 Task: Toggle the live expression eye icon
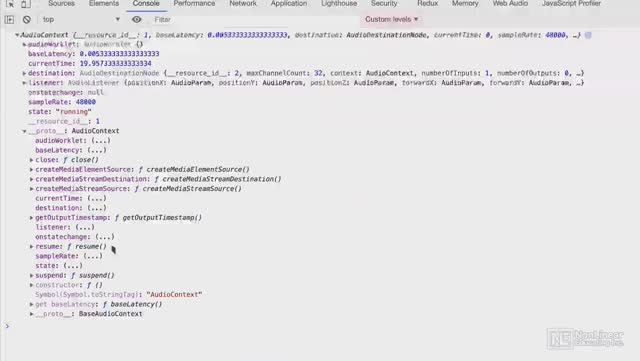[137, 19]
